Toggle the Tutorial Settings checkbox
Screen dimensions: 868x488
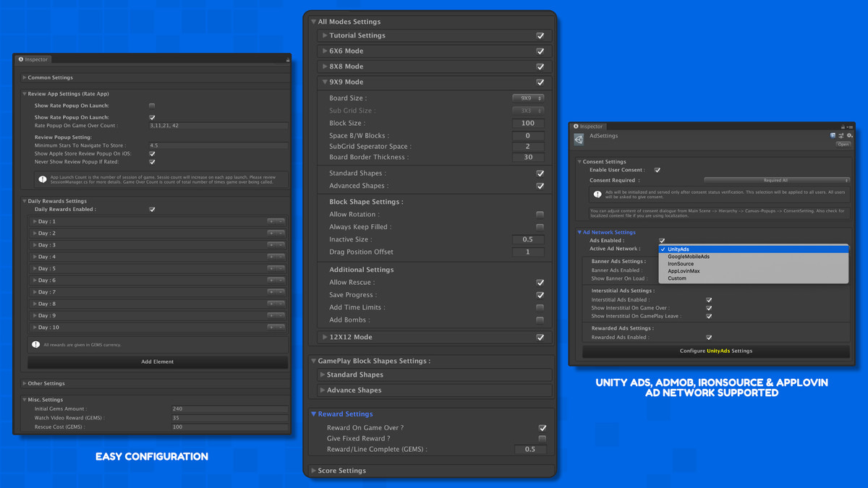tap(540, 35)
